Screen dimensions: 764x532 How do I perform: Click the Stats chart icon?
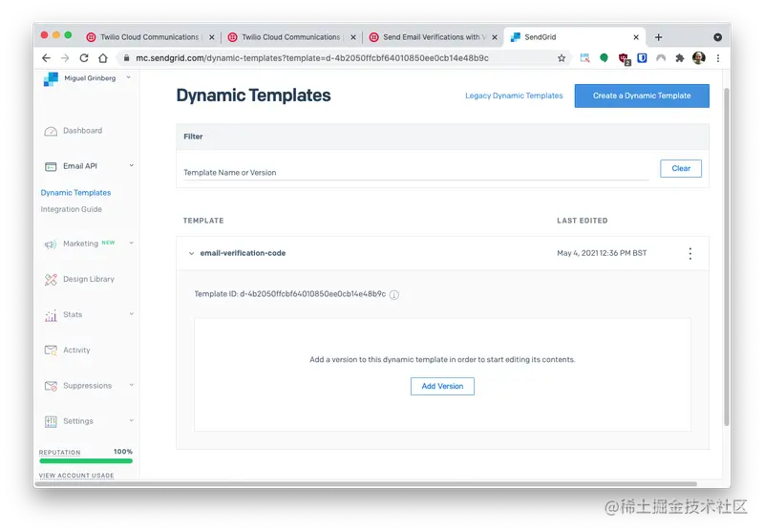51,315
